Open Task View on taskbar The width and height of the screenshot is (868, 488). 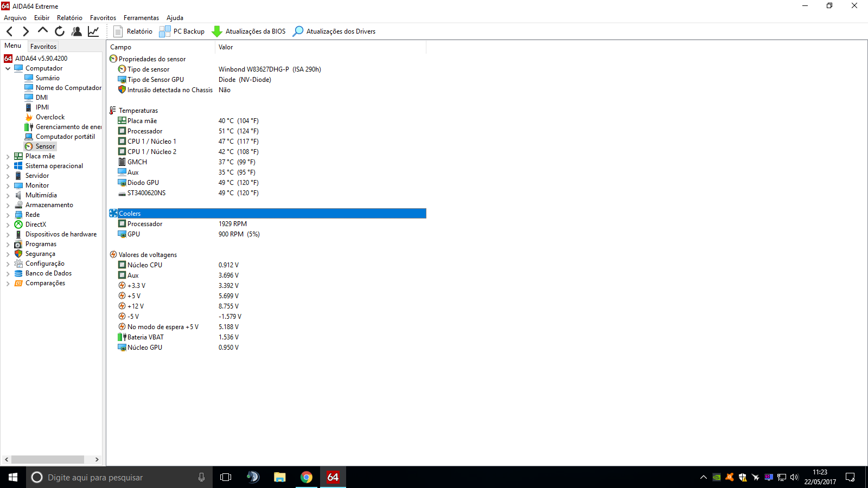(226, 477)
